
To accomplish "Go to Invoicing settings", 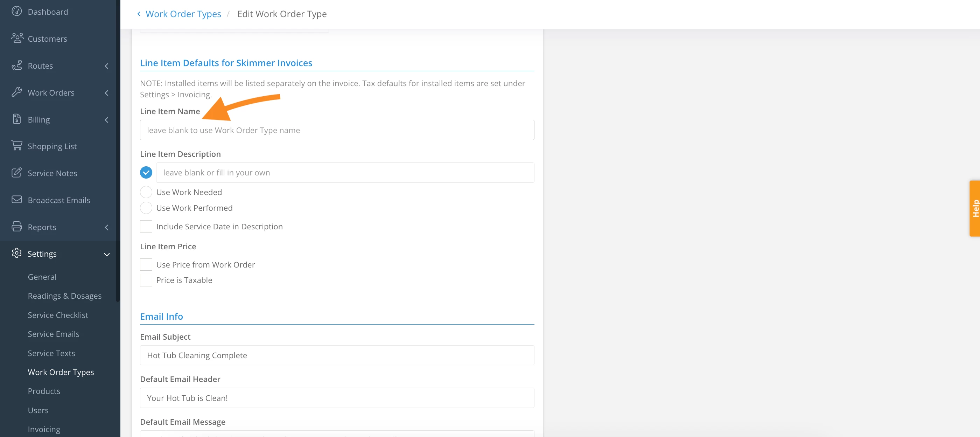I will pos(44,429).
